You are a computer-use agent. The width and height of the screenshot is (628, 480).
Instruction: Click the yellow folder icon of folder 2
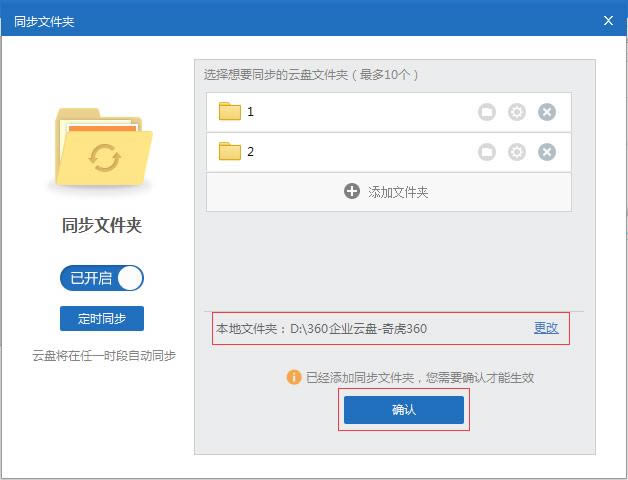(230, 152)
